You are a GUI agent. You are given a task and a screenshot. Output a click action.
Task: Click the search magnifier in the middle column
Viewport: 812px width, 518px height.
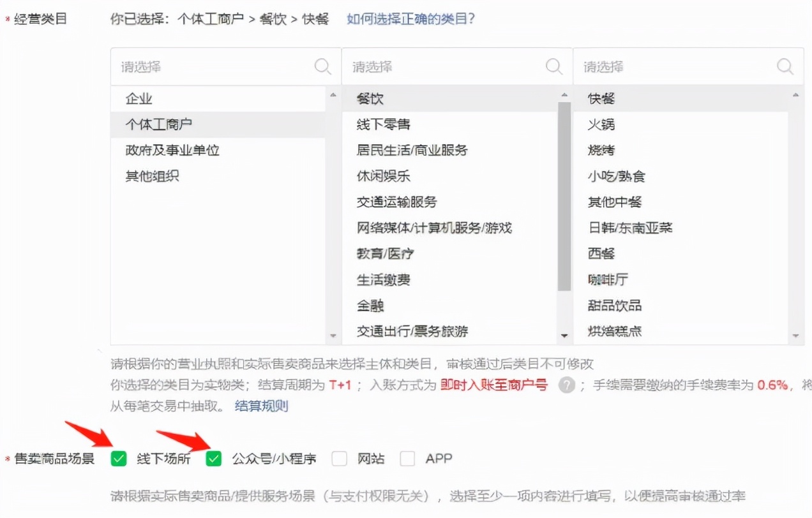point(552,66)
